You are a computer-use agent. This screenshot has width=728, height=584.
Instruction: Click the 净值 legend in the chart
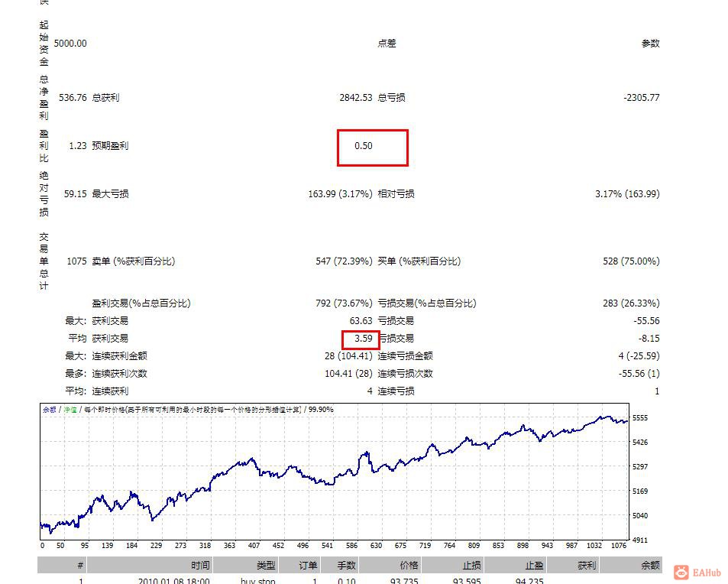coord(70,410)
